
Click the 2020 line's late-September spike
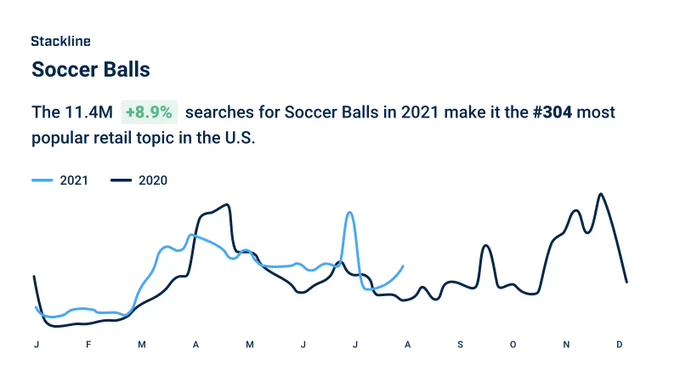486,246
